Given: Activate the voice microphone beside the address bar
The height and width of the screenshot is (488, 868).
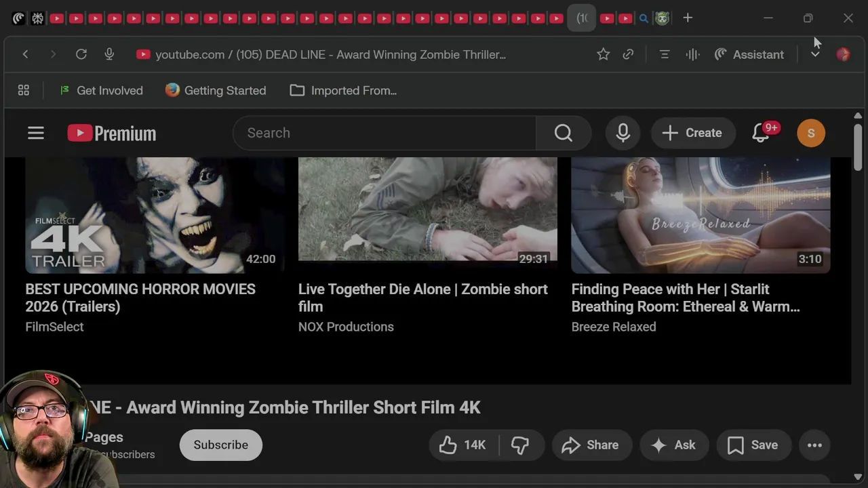Looking at the screenshot, I should 109,54.
